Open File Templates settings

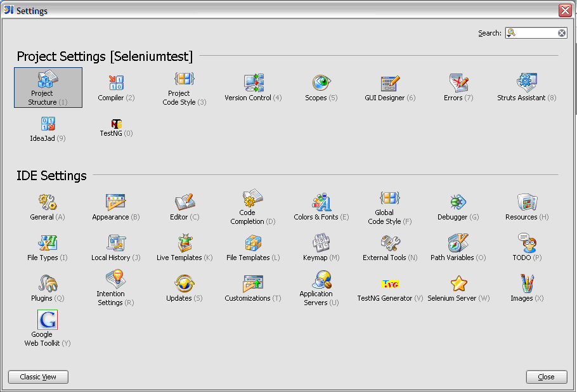[x=253, y=248]
